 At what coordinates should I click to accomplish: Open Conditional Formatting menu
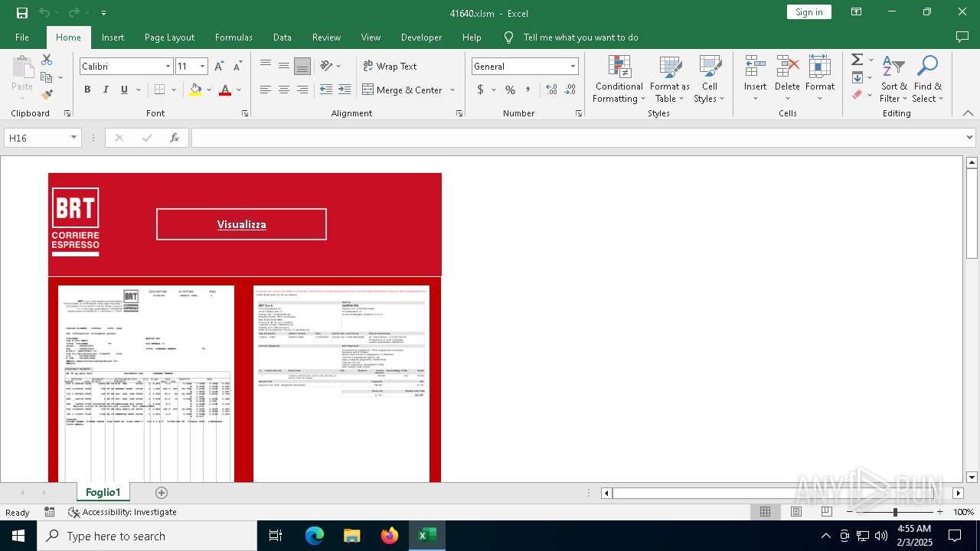(x=619, y=79)
